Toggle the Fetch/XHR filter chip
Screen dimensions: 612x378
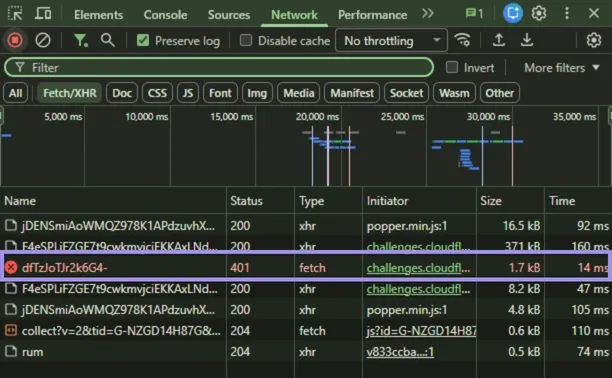69,93
